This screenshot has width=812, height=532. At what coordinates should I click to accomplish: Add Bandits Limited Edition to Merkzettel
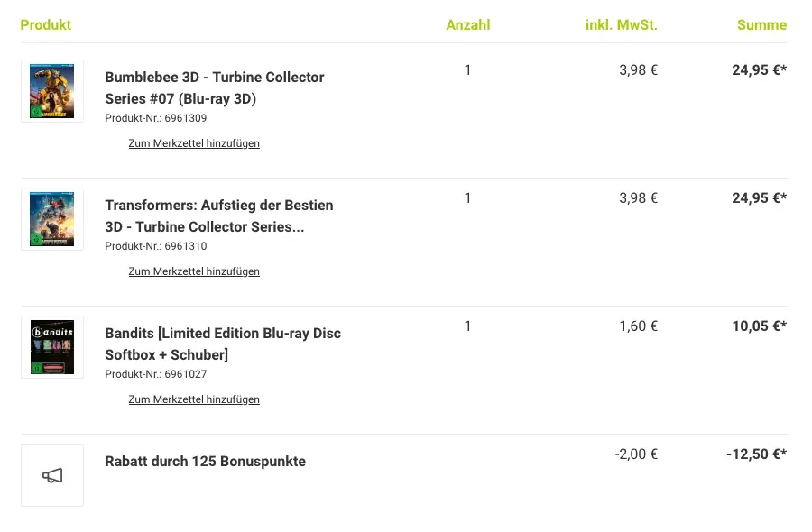(194, 399)
